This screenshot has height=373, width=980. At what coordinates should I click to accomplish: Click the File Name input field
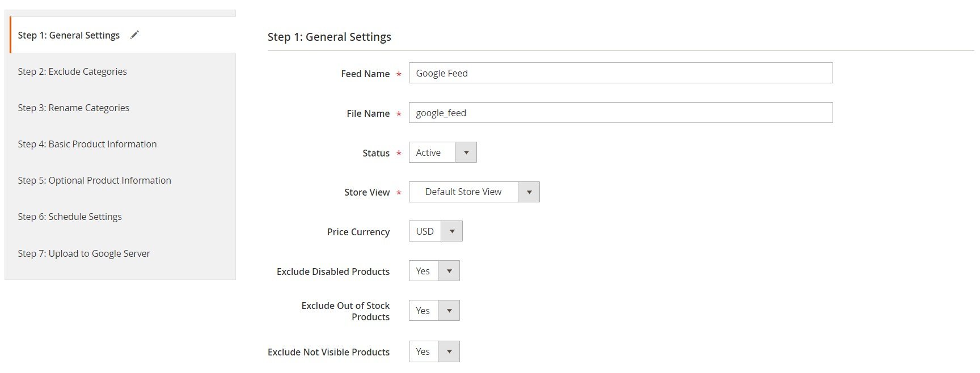click(620, 113)
